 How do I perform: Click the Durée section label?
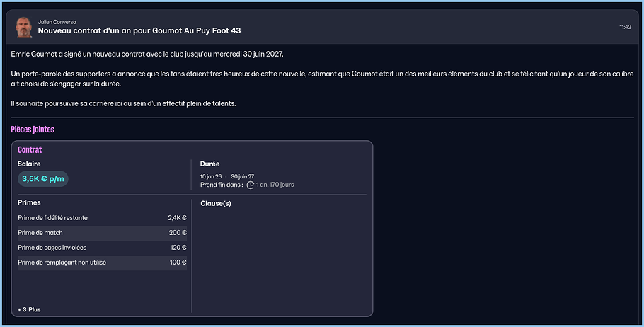(210, 164)
